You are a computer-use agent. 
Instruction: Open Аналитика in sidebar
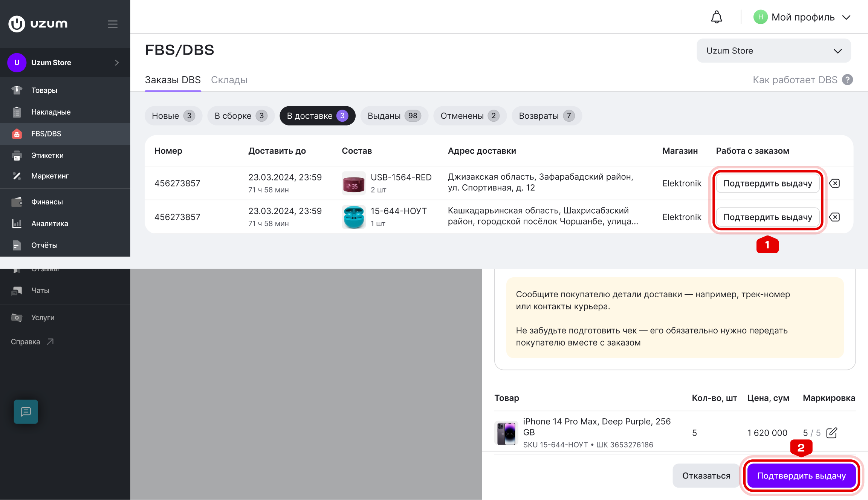(x=65, y=223)
